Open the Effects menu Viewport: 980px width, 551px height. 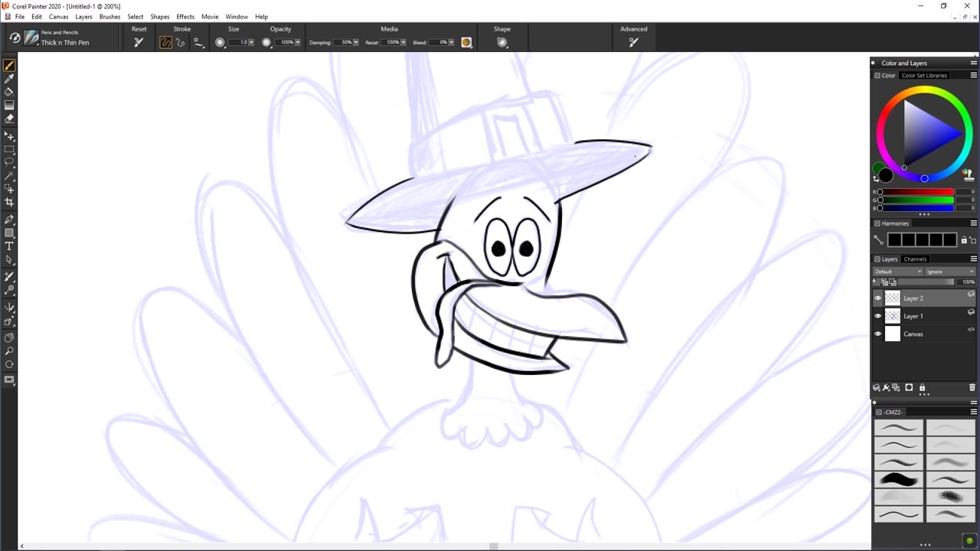click(x=185, y=17)
